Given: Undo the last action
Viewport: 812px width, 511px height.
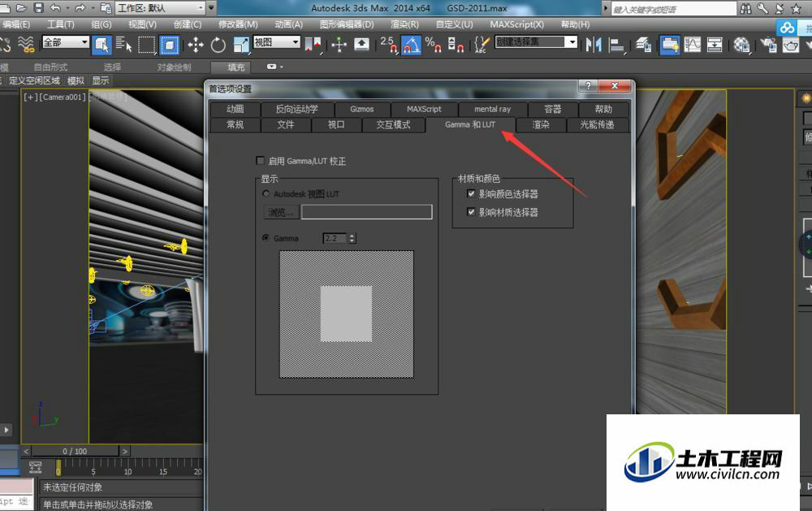Looking at the screenshot, I should click(55, 8).
